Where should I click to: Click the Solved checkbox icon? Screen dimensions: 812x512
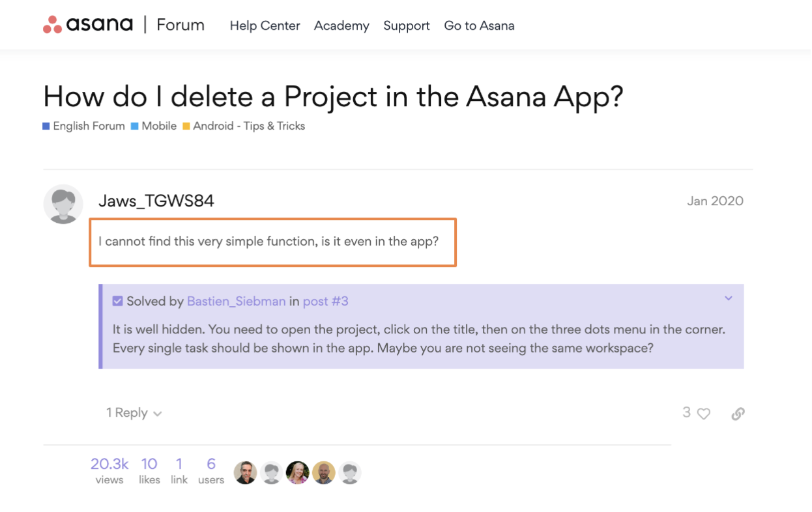(117, 301)
